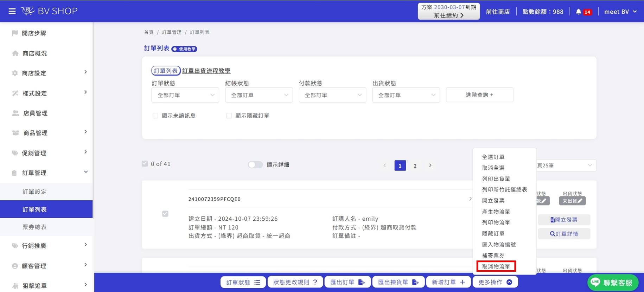Image resolution: width=644 pixels, height=292 pixels.
Task: Toggle the 顯示詳細 switch
Action: (x=255, y=164)
